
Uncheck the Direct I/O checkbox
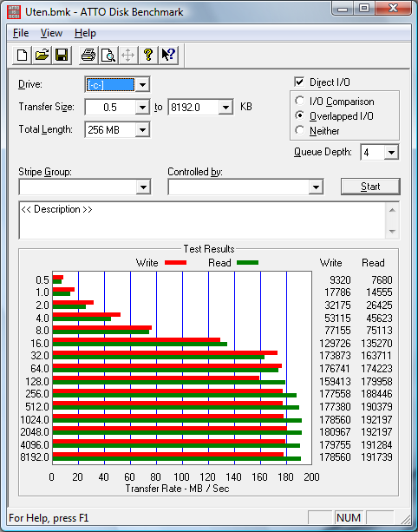point(299,82)
